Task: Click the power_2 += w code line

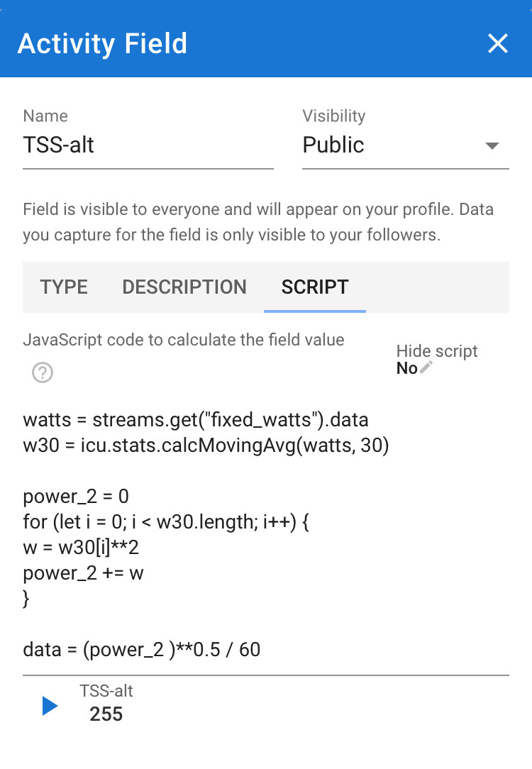Action: [x=84, y=572]
